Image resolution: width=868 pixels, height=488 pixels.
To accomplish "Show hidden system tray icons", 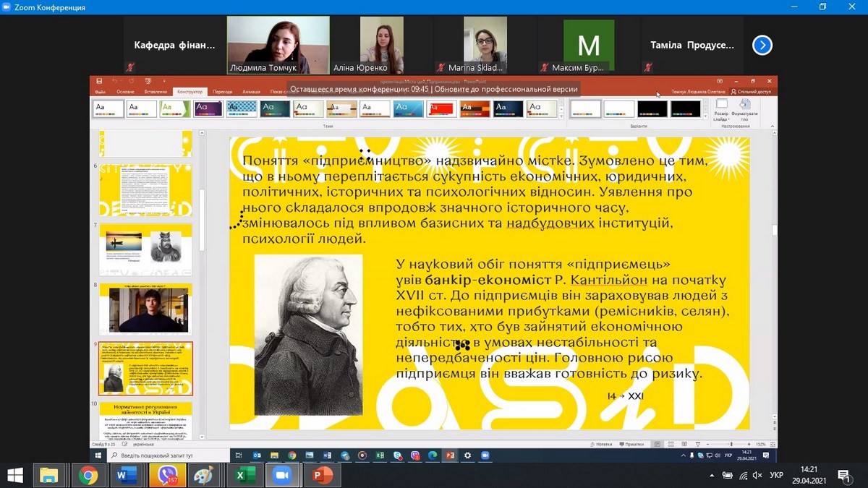I will (712, 475).
